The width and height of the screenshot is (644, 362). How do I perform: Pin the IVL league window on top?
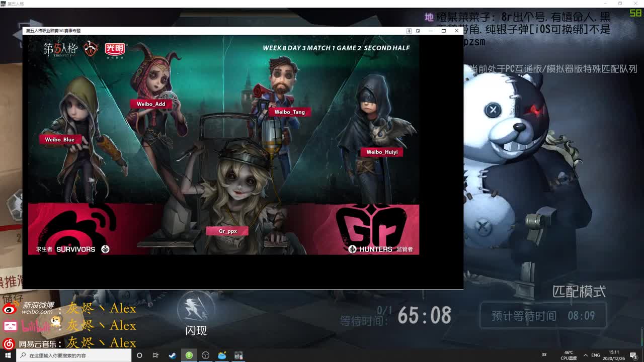coord(410,31)
